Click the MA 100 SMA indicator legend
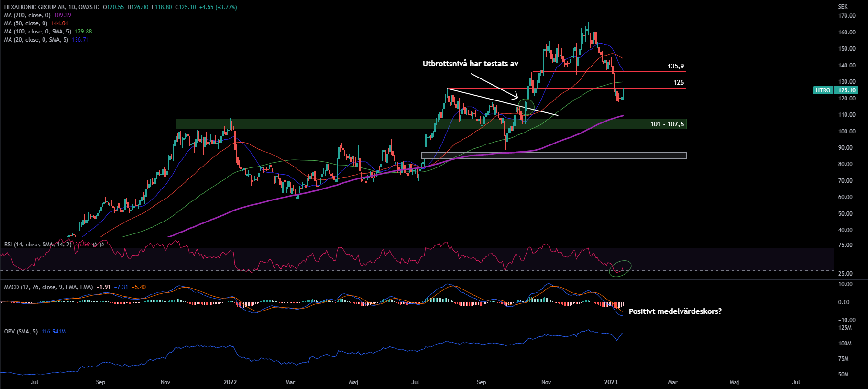The image size is (868, 389). pyautogui.click(x=37, y=32)
